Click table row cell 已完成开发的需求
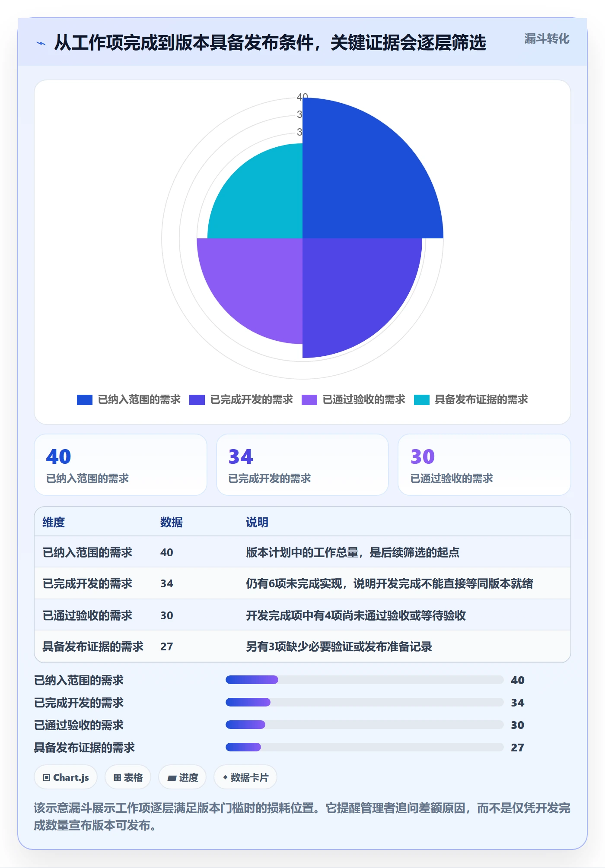This screenshot has width=605, height=868. [87, 583]
